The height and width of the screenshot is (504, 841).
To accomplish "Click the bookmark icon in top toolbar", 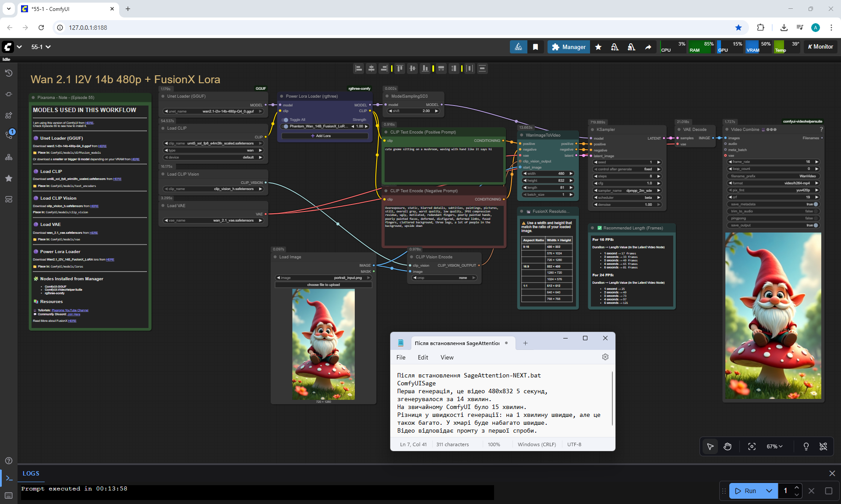I will point(535,47).
